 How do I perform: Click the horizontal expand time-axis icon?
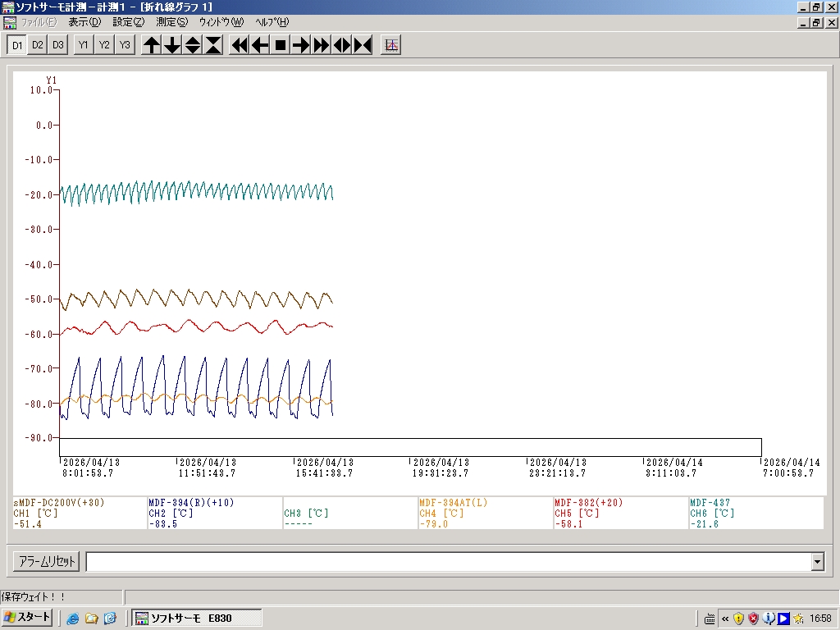coord(342,45)
